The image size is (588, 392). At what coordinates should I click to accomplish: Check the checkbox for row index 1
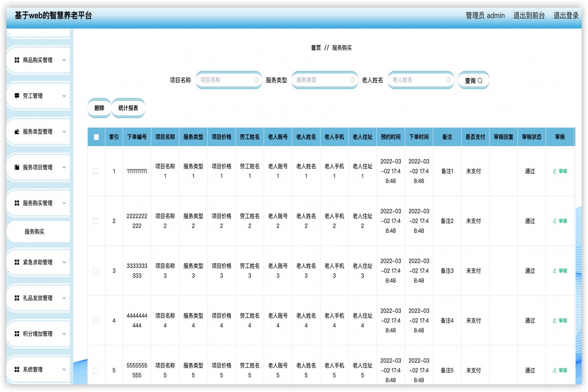pyautogui.click(x=96, y=171)
